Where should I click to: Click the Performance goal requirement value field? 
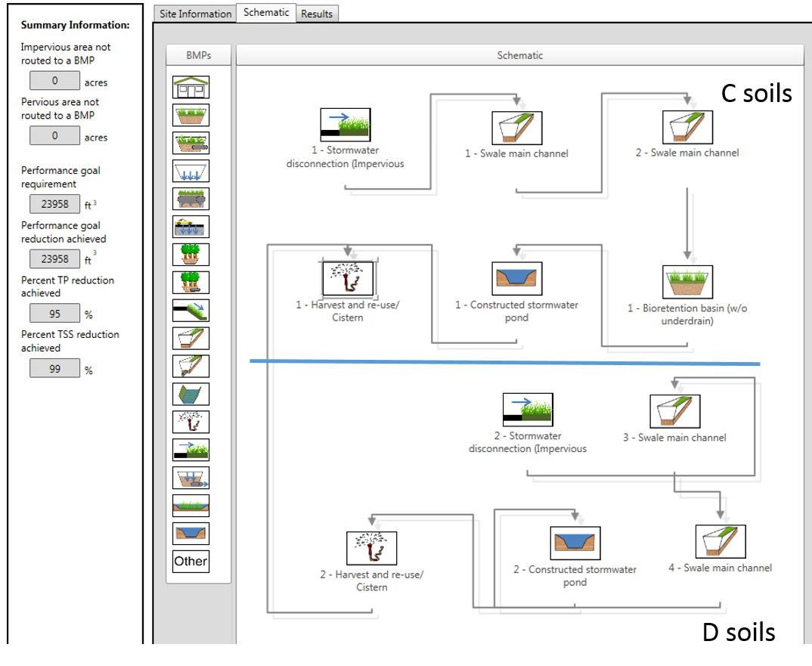(x=54, y=204)
